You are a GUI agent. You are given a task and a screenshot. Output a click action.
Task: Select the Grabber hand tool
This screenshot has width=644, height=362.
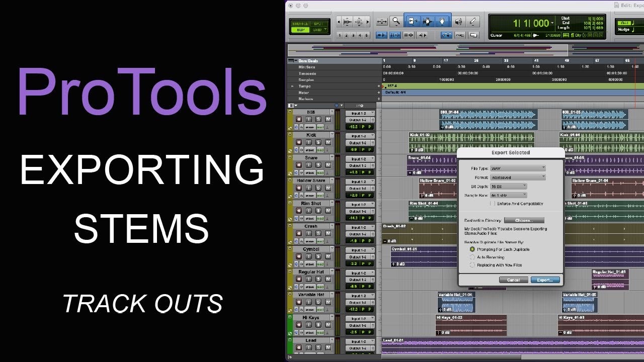pos(442,22)
